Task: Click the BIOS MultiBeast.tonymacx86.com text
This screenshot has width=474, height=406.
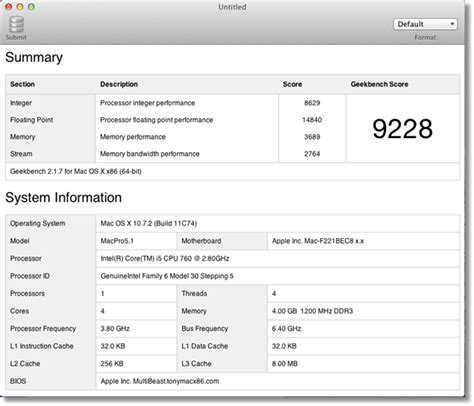Action: [160, 381]
